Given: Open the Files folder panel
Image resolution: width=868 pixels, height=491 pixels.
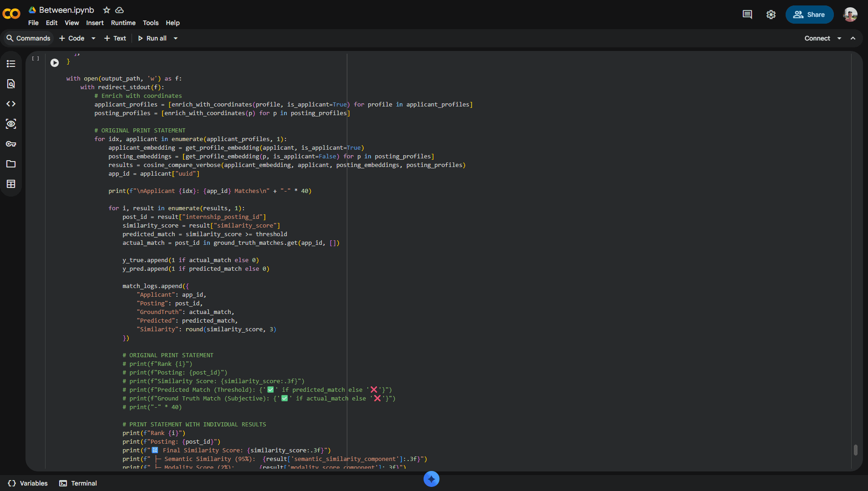Looking at the screenshot, I should (x=11, y=164).
